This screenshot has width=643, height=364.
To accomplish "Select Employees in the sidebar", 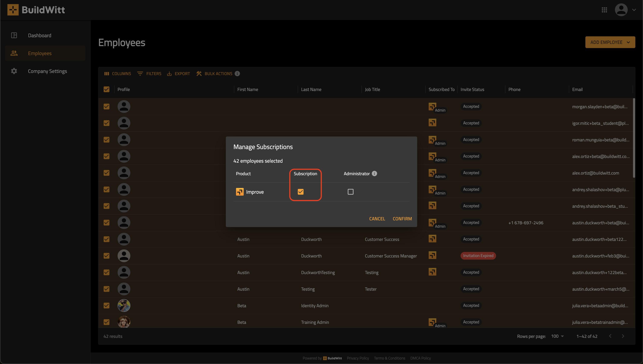I will 45,53.
